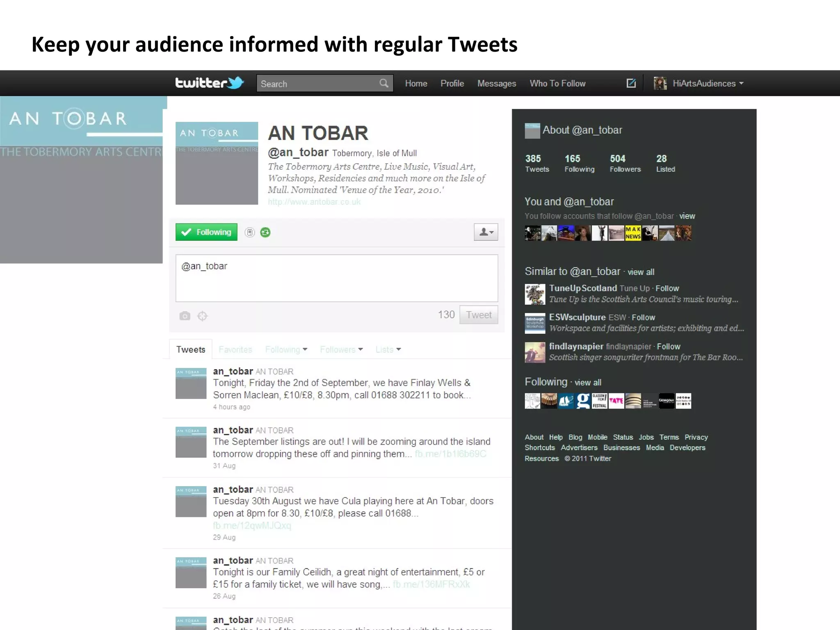The image size is (840, 630).
Task: Go to Home in top navigation
Action: (x=416, y=83)
